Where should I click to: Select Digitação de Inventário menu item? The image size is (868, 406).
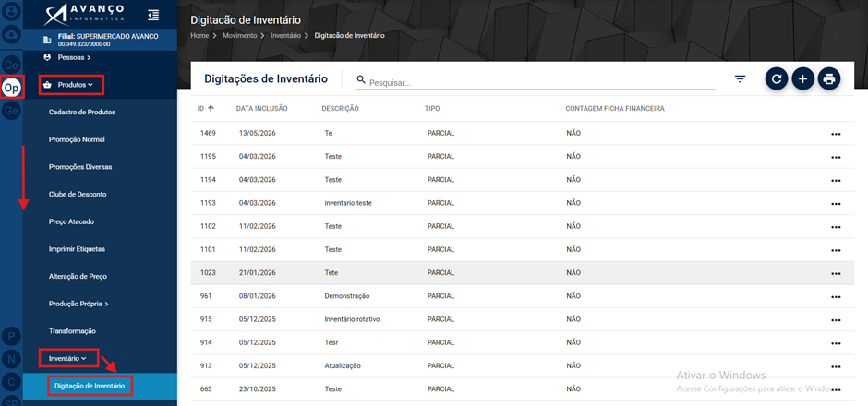point(90,386)
